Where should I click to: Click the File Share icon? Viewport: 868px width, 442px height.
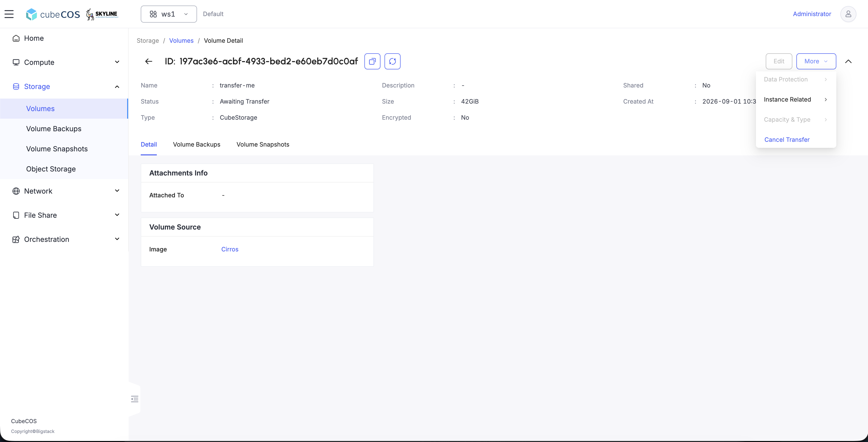pyautogui.click(x=16, y=215)
